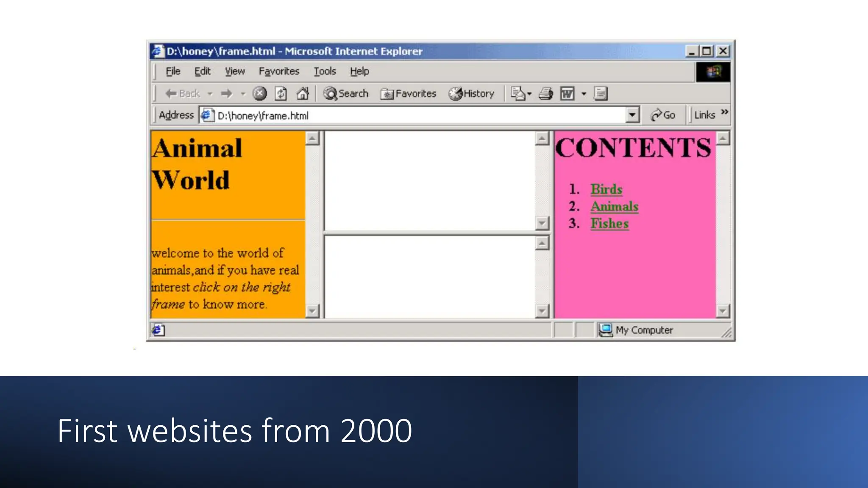The height and width of the screenshot is (488, 868).
Task: Go to the Home page icon
Action: click(x=303, y=94)
